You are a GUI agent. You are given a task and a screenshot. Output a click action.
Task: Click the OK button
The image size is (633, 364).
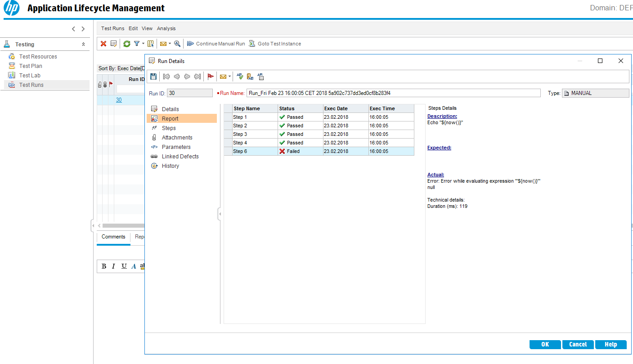tap(545, 344)
